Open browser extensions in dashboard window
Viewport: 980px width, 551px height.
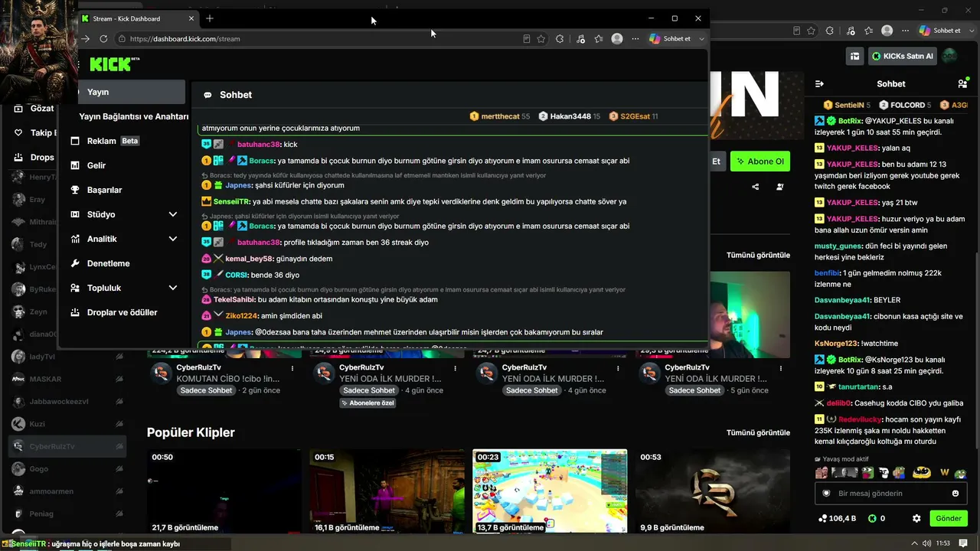coord(560,39)
